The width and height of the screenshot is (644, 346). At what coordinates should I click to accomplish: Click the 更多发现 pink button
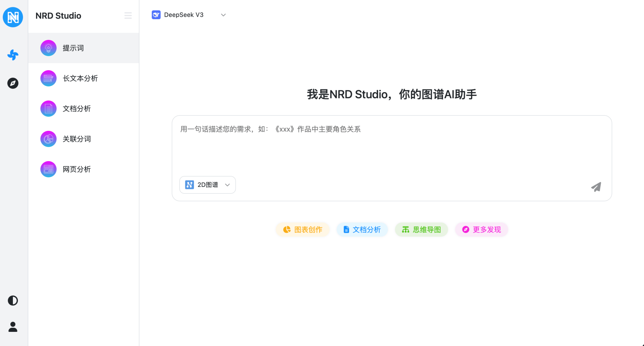click(481, 230)
